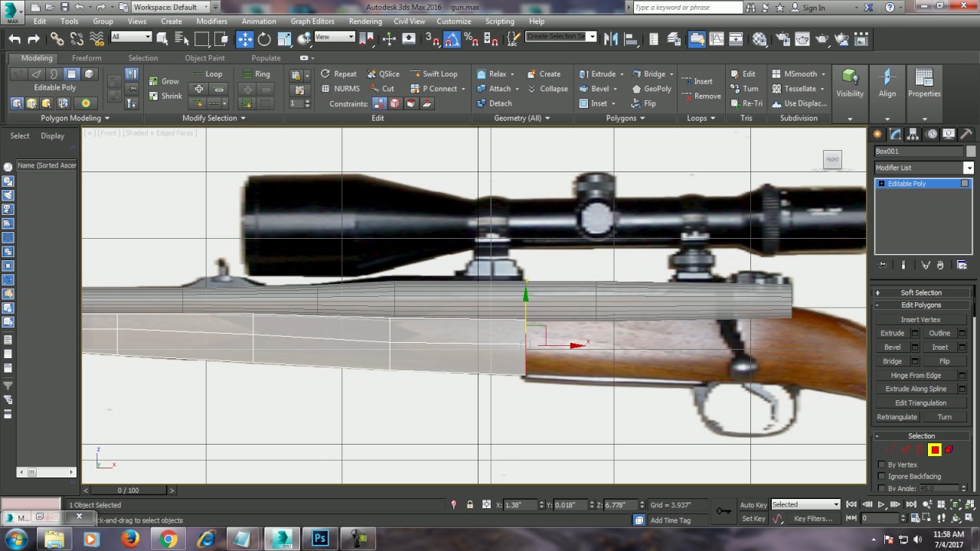980x551 pixels.
Task: Click the Hinge From Edge button
Action: coord(916,375)
